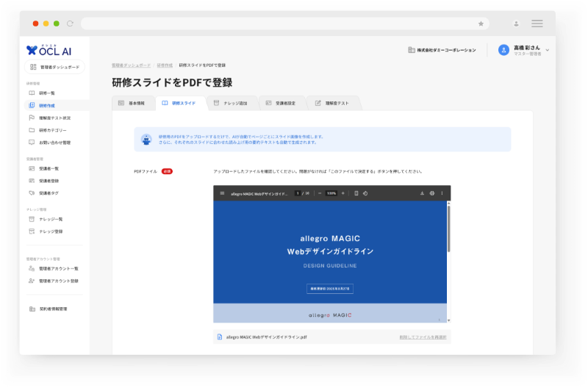Image resolution: width=588 pixels, height=388 pixels.
Task: Open the PDF viewer three-dot more menu
Action: 442,193
